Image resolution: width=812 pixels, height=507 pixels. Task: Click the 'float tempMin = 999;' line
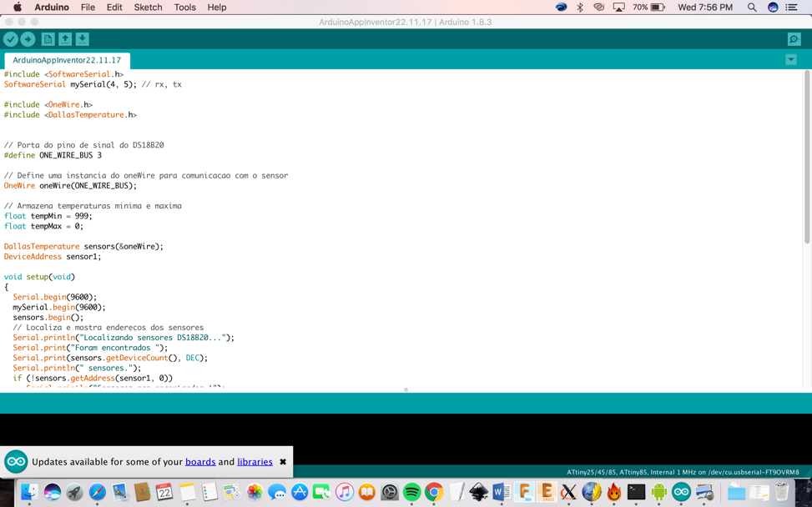(x=48, y=216)
